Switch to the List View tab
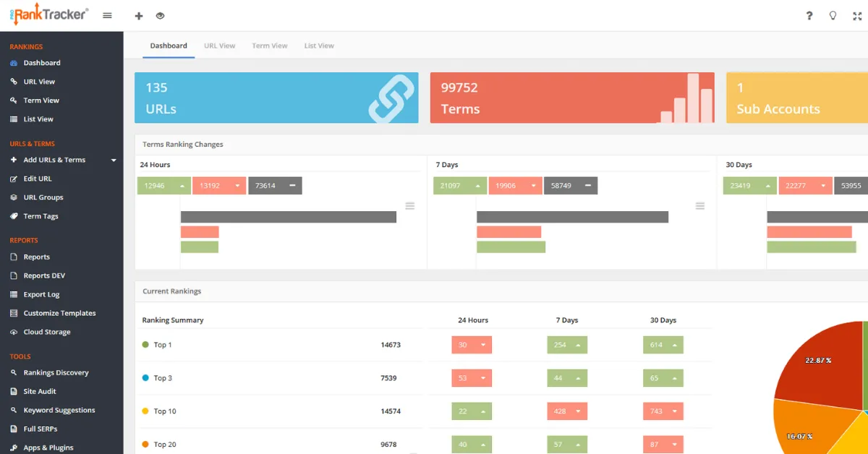This screenshot has width=868, height=454. (319, 45)
